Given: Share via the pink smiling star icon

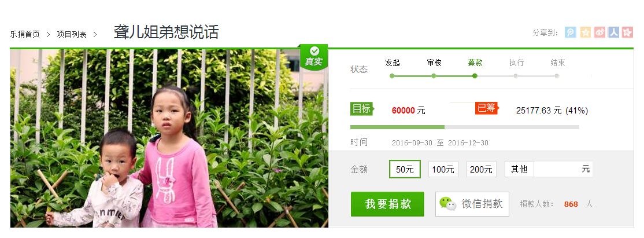Looking at the screenshot, I should point(628,32).
